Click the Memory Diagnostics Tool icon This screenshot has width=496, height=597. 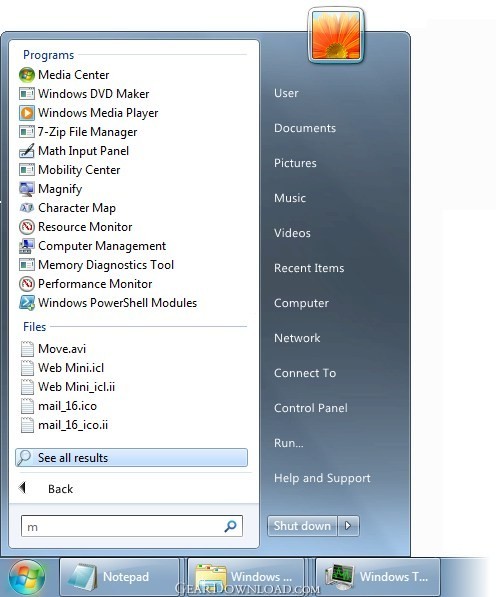(27, 265)
